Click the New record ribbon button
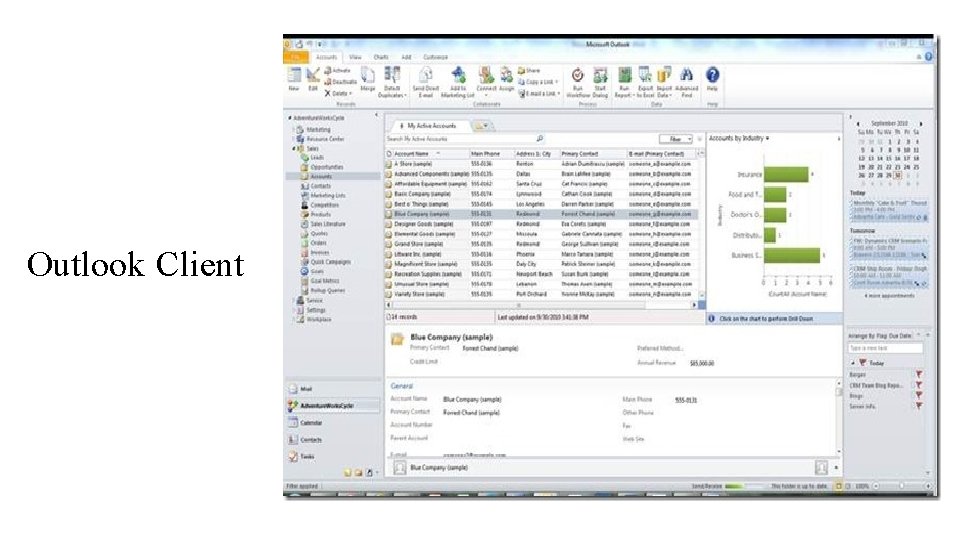The height and width of the screenshot is (540, 960). point(294,80)
